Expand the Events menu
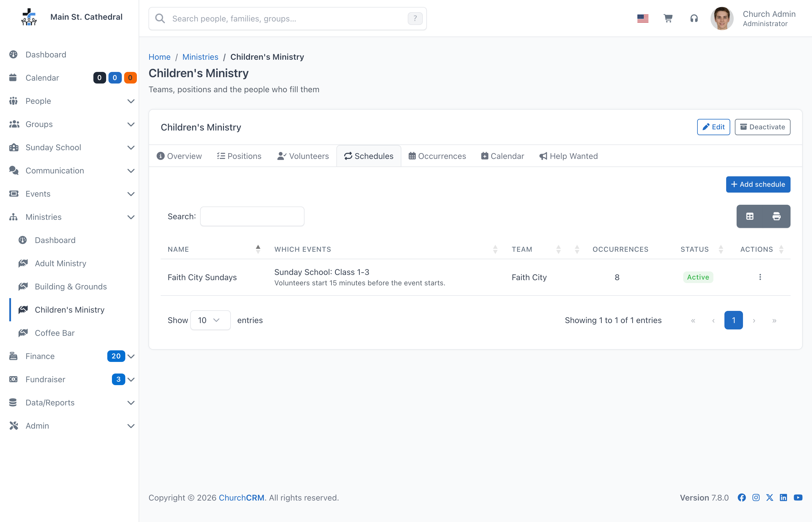Image resolution: width=812 pixels, height=522 pixels. coord(70,194)
